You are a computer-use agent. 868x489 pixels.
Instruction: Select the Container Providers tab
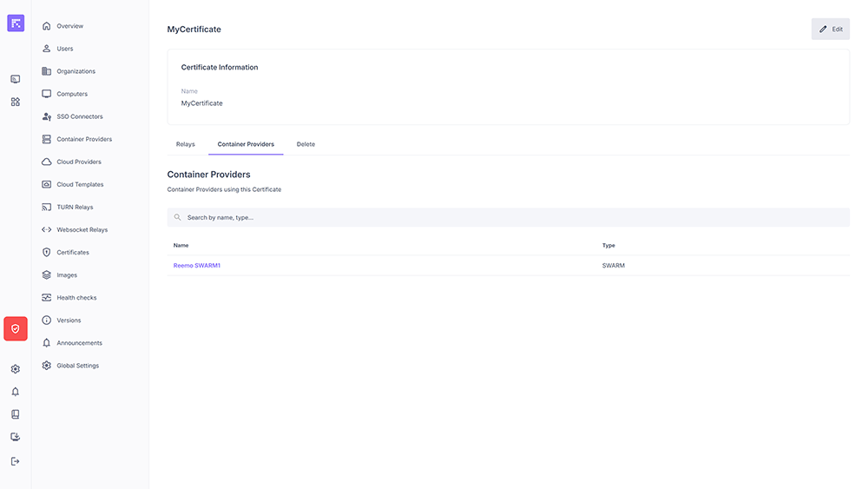246,144
